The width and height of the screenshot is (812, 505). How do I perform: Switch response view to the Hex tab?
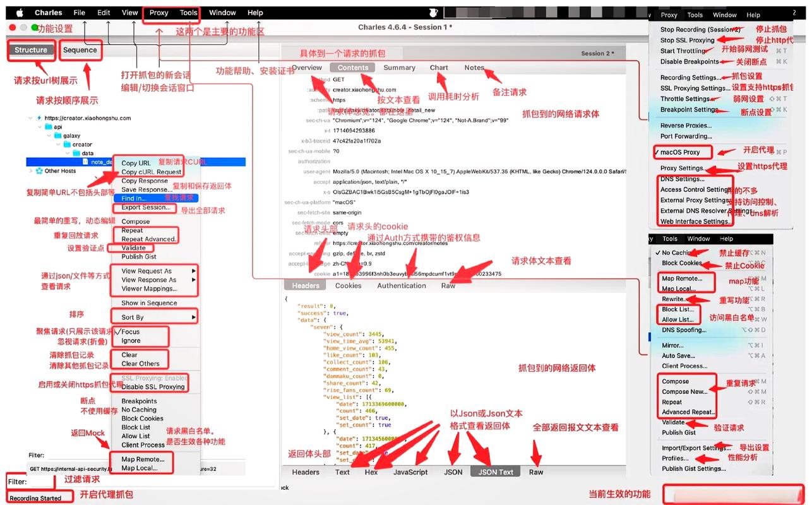[371, 472]
